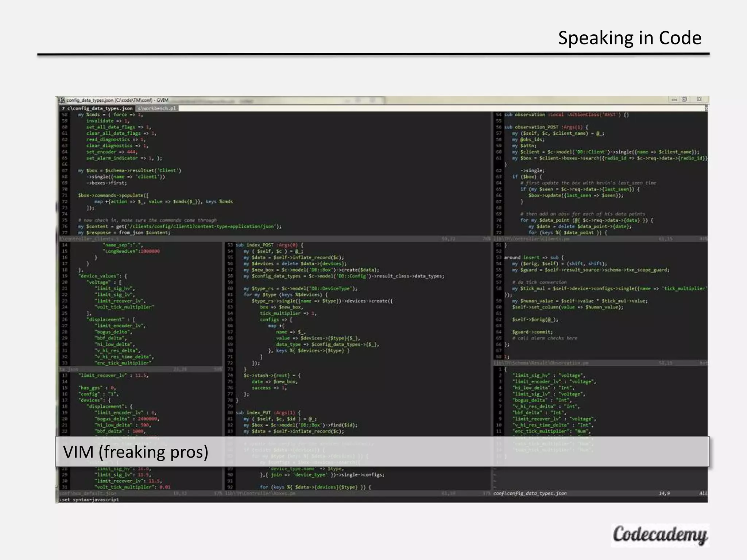Viewport: 747px width, 560px height.
Task: Click the '"bbf_delta" : 1000,' line
Action: [120, 431]
